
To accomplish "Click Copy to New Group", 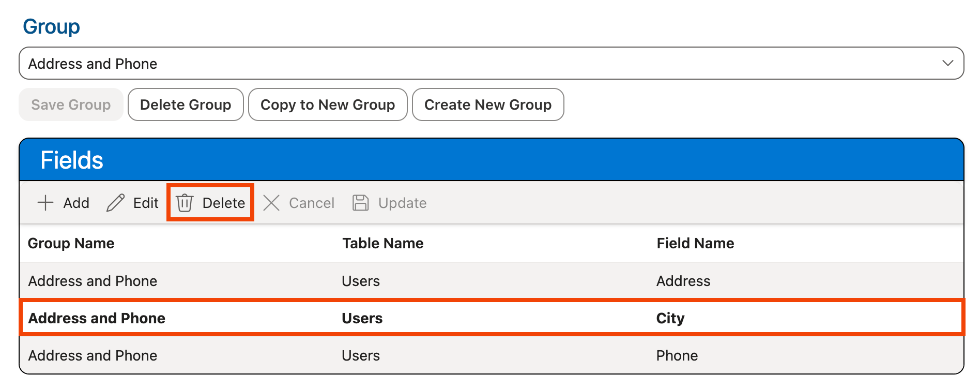I will tap(328, 104).
